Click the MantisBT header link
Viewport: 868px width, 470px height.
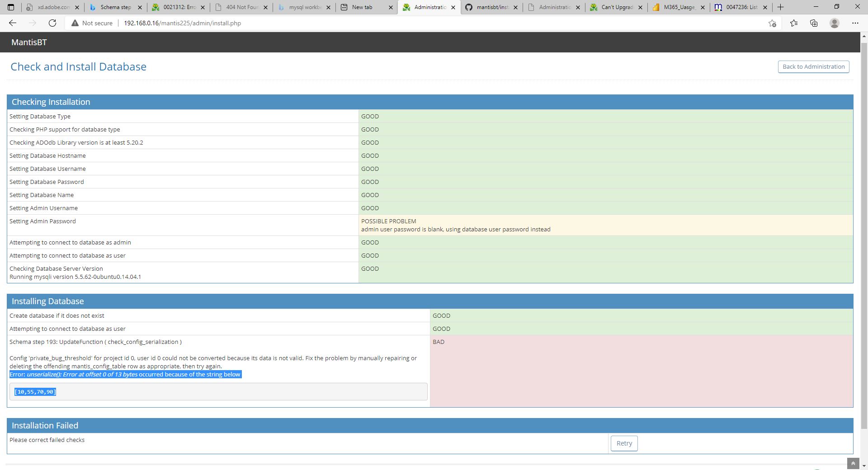click(x=29, y=42)
